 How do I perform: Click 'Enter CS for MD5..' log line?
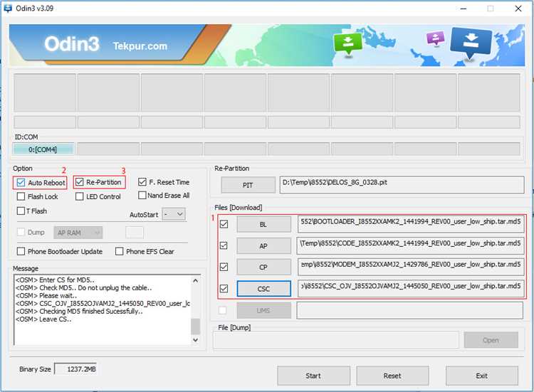(55, 280)
